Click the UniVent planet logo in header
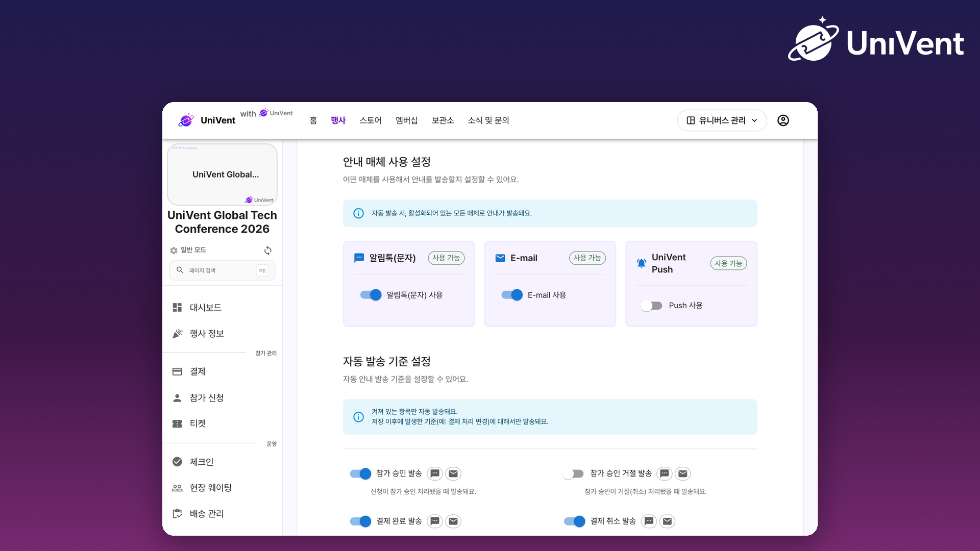Screen dimensions: 980x551 [x=186, y=120]
